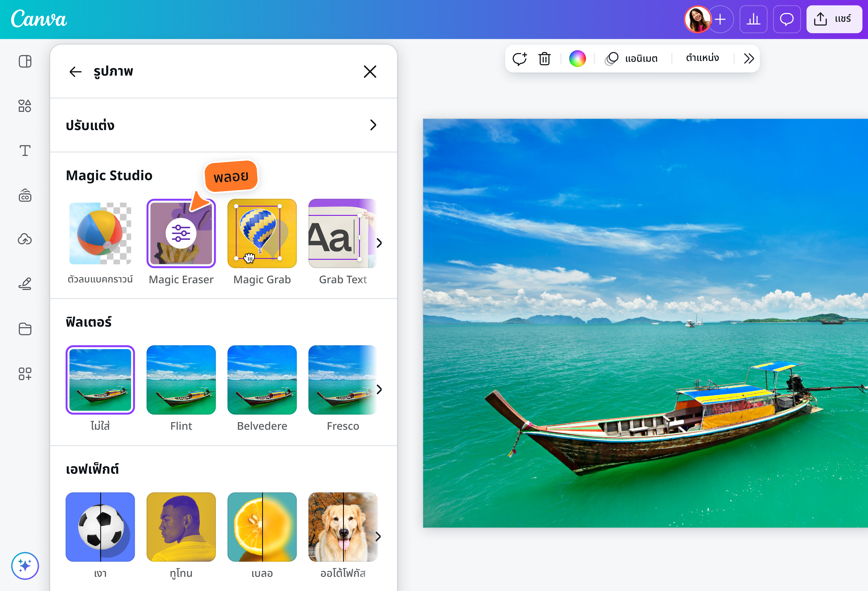The width and height of the screenshot is (868, 591).
Task: Click the เอฟเฟ็กต์ section heading
Action: pos(92,469)
